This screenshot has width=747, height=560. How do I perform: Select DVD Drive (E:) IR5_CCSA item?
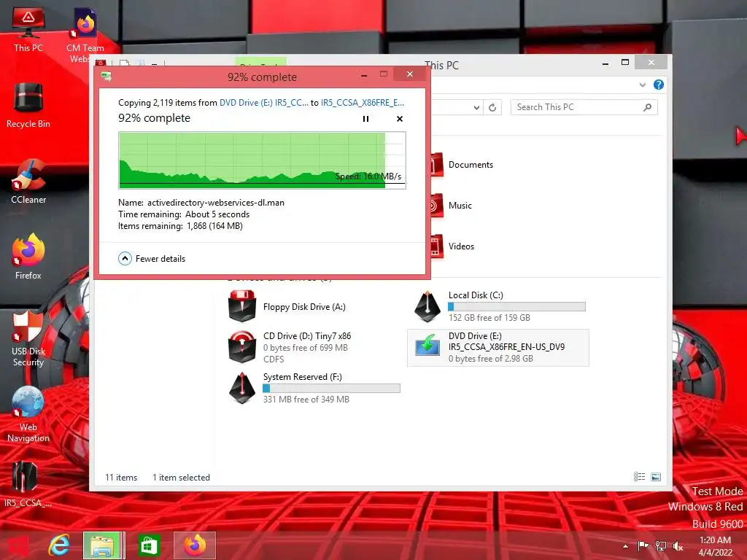(498, 348)
